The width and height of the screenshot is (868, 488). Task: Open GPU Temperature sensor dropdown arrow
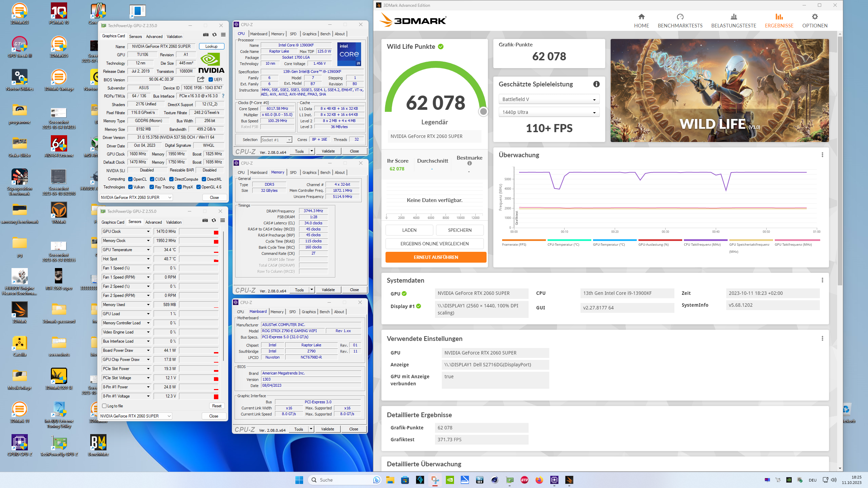[x=148, y=250]
